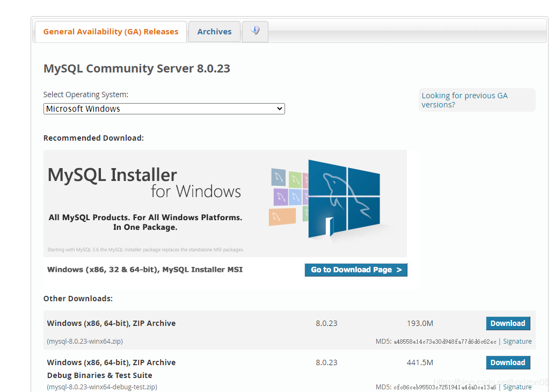Select the General Availability (GA) Releases tab

(111, 32)
